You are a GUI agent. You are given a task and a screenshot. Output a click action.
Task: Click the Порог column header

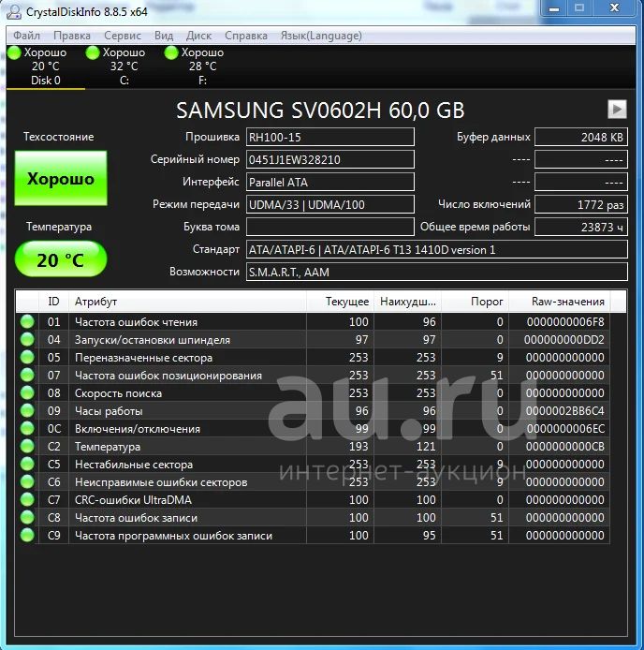click(476, 302)
